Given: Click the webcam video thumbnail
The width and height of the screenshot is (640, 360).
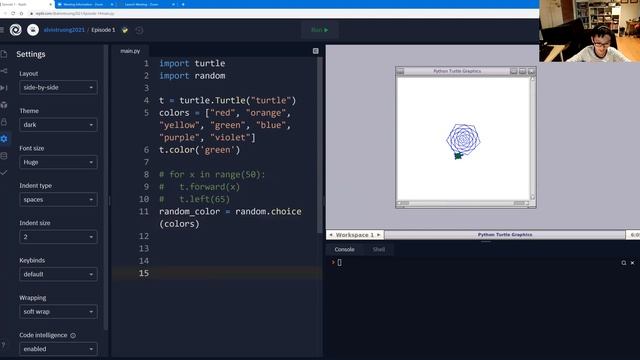Looking at the screenshot, I should click(x=589, y=31).
